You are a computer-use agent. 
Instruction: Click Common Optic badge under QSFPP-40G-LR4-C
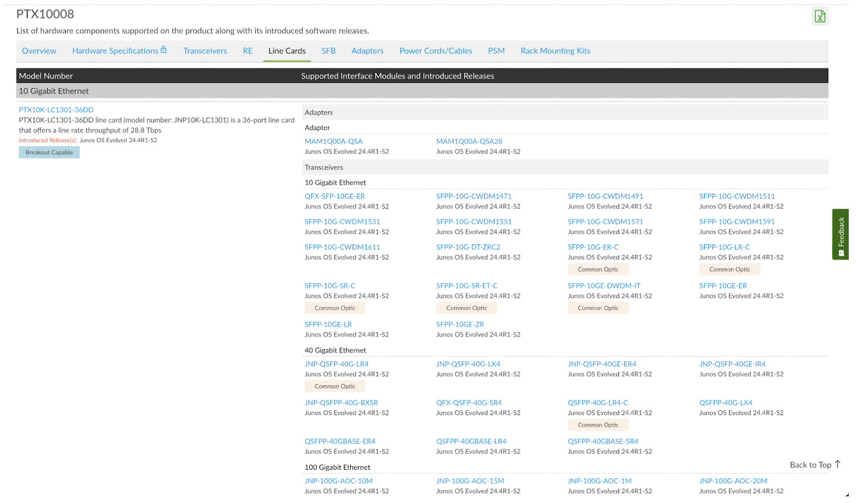coord(598,425)
